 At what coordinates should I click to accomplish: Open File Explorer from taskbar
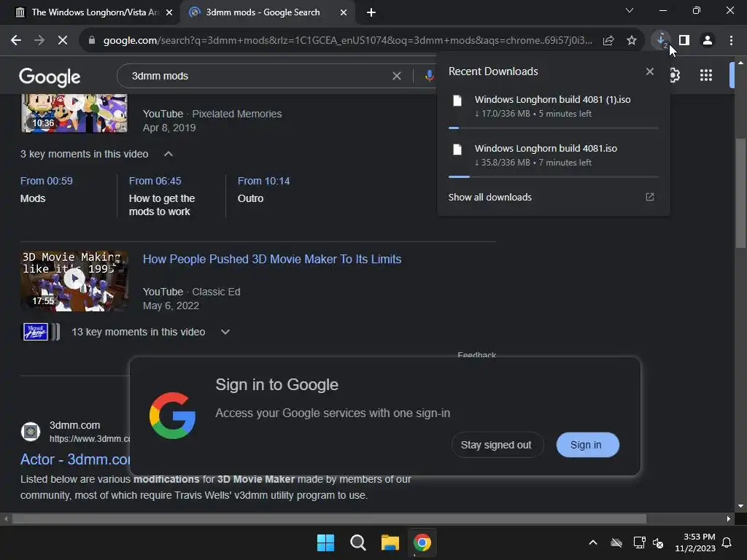(x=390, y=542)
